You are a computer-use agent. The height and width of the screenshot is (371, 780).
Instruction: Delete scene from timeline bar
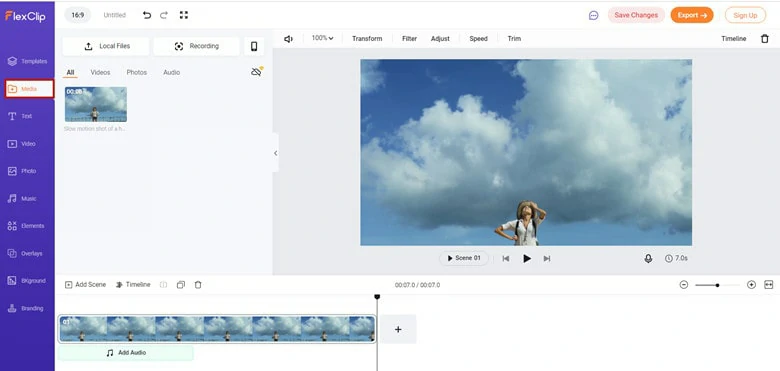198,285
